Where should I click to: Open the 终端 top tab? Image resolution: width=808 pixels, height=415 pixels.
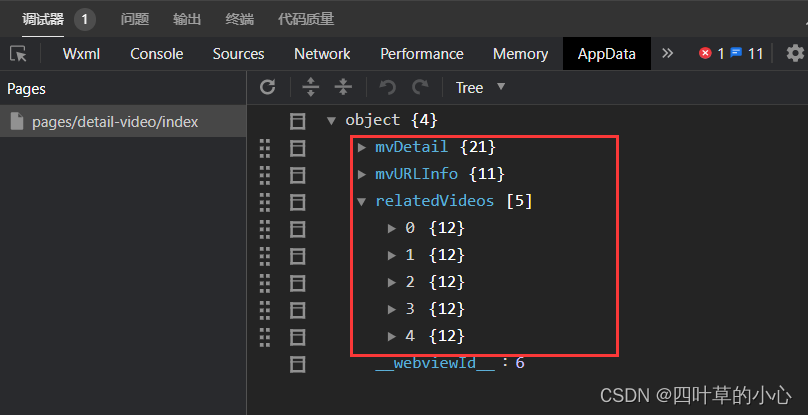tap(240, 20)
